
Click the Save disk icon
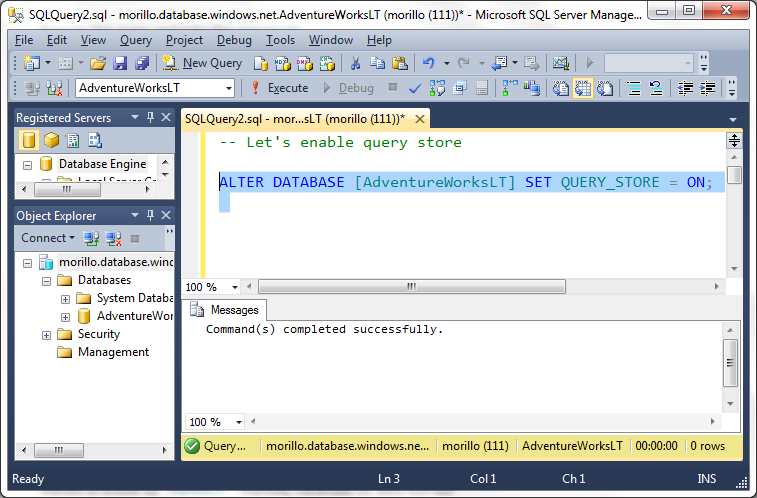(x=120, y=63)
